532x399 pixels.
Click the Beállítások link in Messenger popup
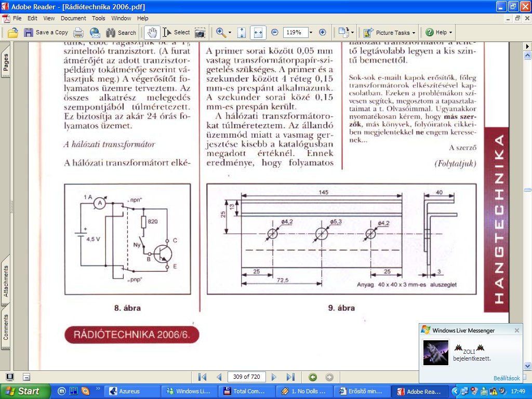click(x=507, y=378)
